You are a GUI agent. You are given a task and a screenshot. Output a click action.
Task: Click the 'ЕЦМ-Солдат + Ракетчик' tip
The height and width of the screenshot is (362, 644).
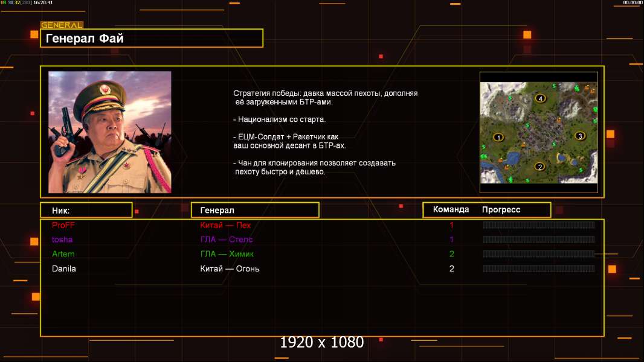[x=289, y=141]
